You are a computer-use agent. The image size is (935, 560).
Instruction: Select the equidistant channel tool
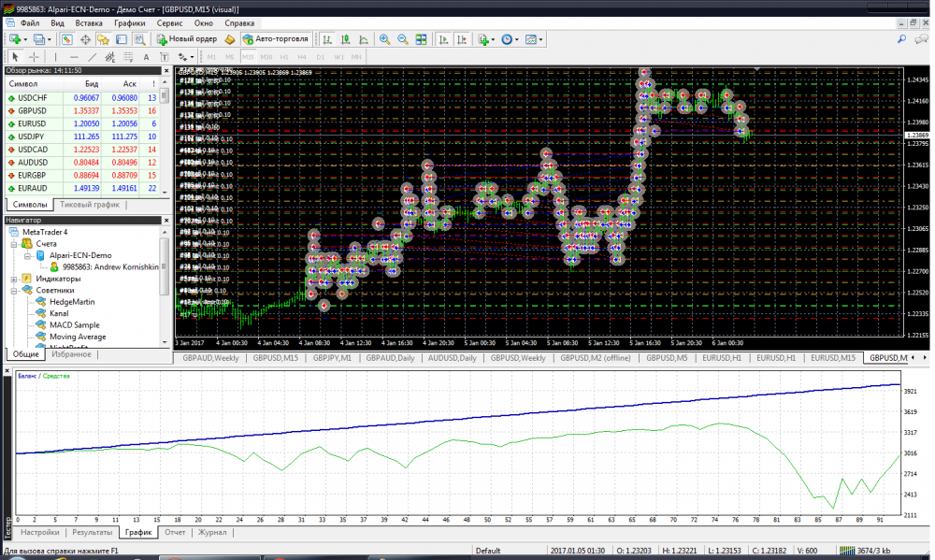click(x=109, y=57)
